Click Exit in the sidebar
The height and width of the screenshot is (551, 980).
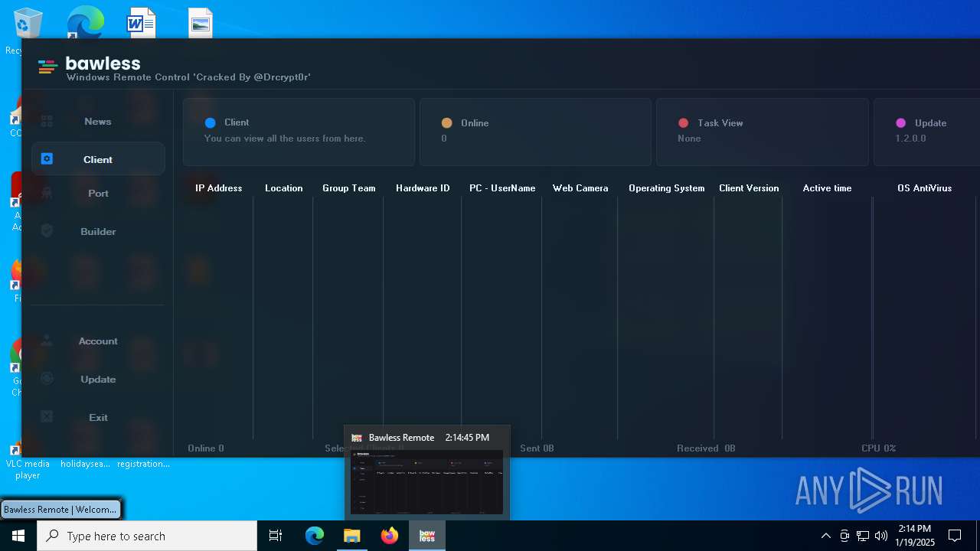click(x=98, y=418)
